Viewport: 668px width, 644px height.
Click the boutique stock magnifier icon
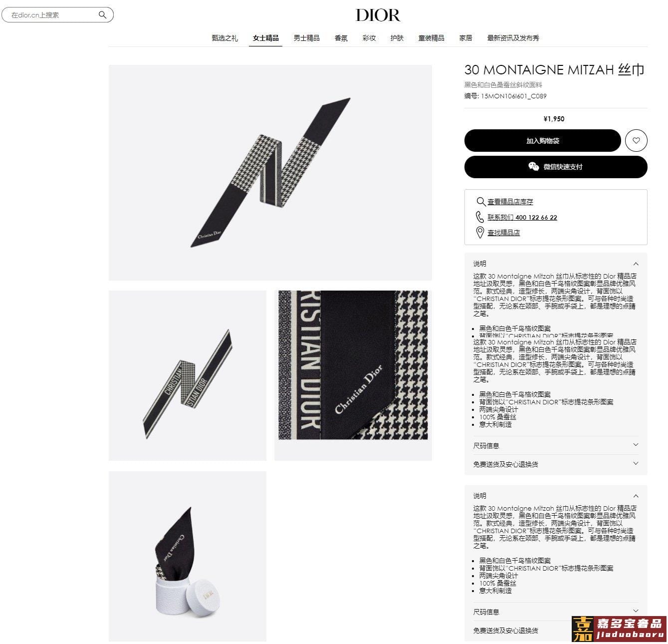click(480, 202)
